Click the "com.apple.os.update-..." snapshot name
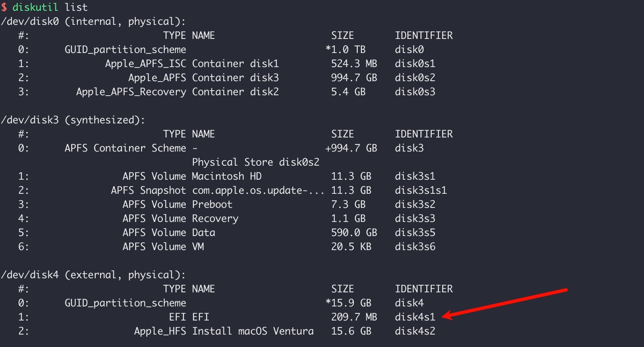Viewport: 644px width, 347px height. (x=259, y=190)
